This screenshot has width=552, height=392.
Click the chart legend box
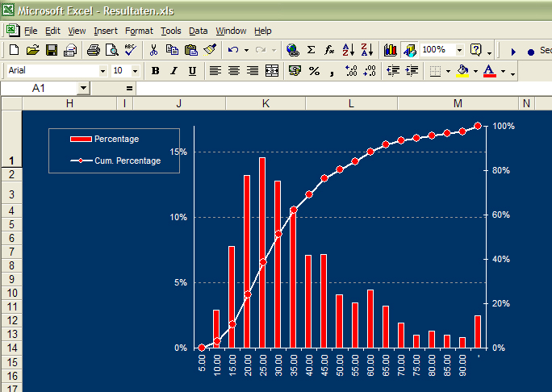(x=114, y=150)
